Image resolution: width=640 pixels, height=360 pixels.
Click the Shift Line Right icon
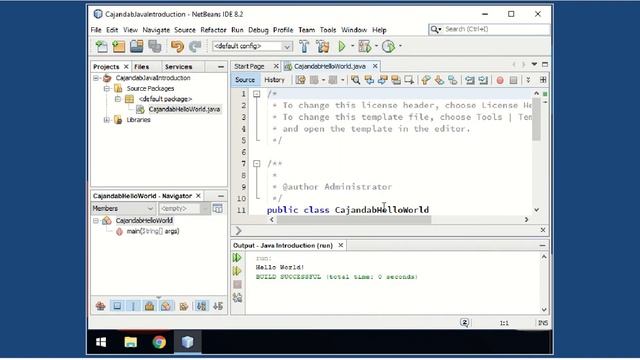[483, 80]
